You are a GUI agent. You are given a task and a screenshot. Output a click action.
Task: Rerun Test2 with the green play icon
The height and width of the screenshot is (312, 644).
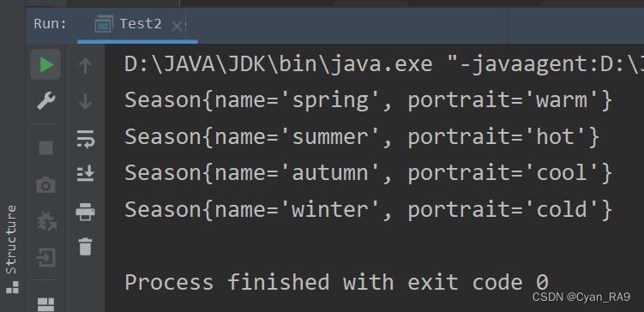(x=45, y=65)
